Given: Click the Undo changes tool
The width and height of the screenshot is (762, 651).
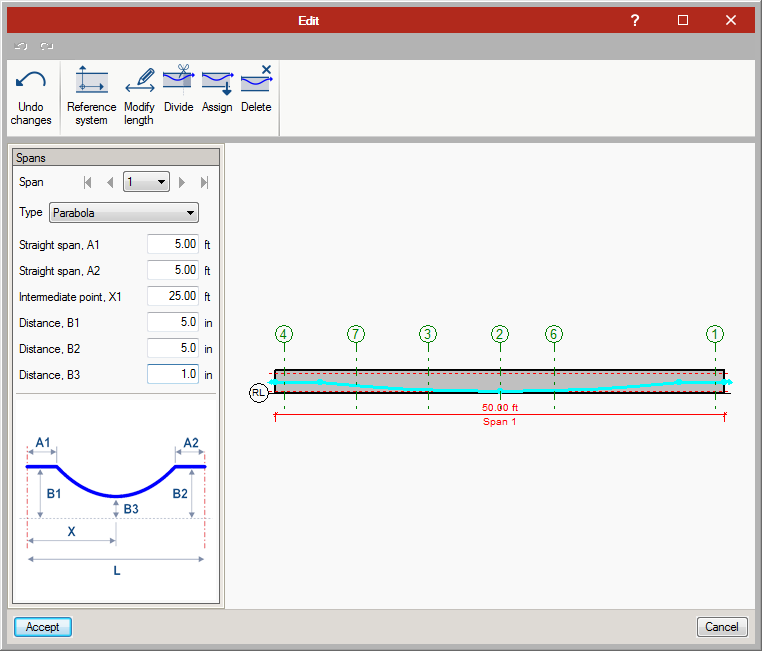Looking at the screenshot, I should 31,98.
